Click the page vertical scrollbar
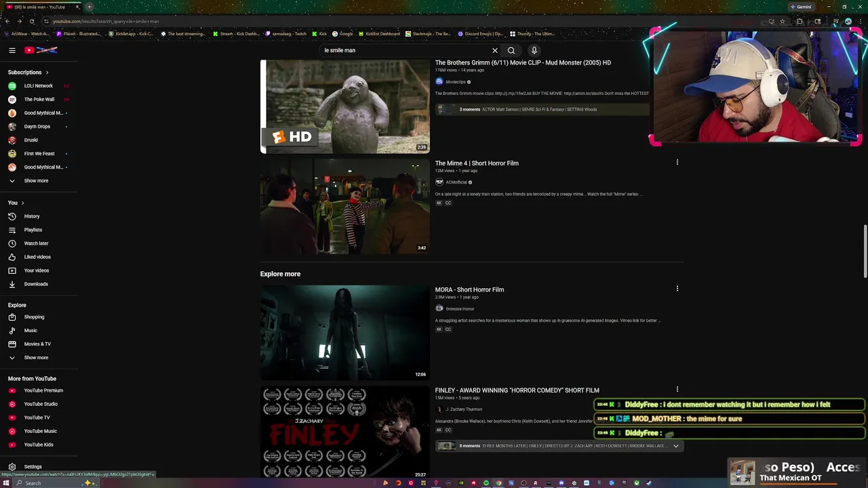This screenshot has height=488, width=868. (x=865, y=251)
